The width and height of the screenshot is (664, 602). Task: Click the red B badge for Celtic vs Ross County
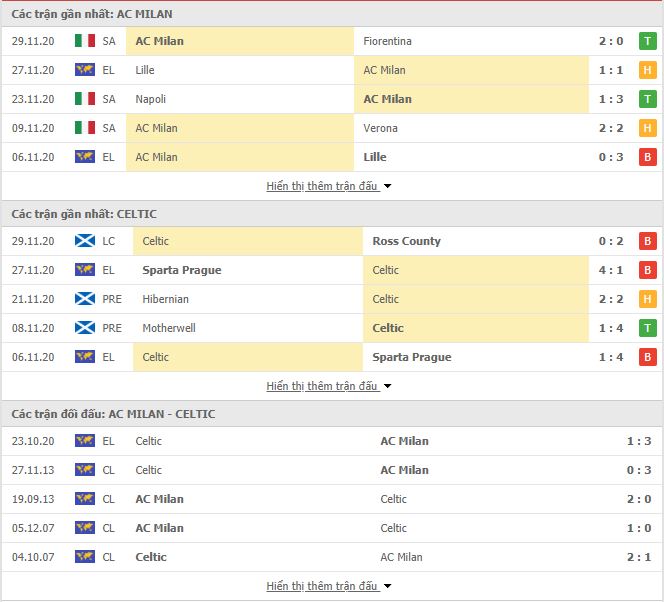[x=647, y=241]
